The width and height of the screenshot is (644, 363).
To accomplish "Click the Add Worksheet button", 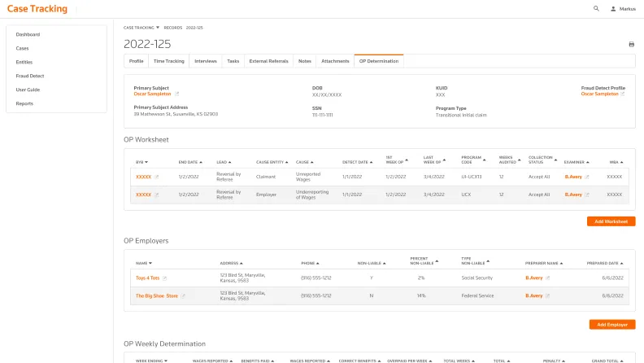I will (x=611, y=221).
